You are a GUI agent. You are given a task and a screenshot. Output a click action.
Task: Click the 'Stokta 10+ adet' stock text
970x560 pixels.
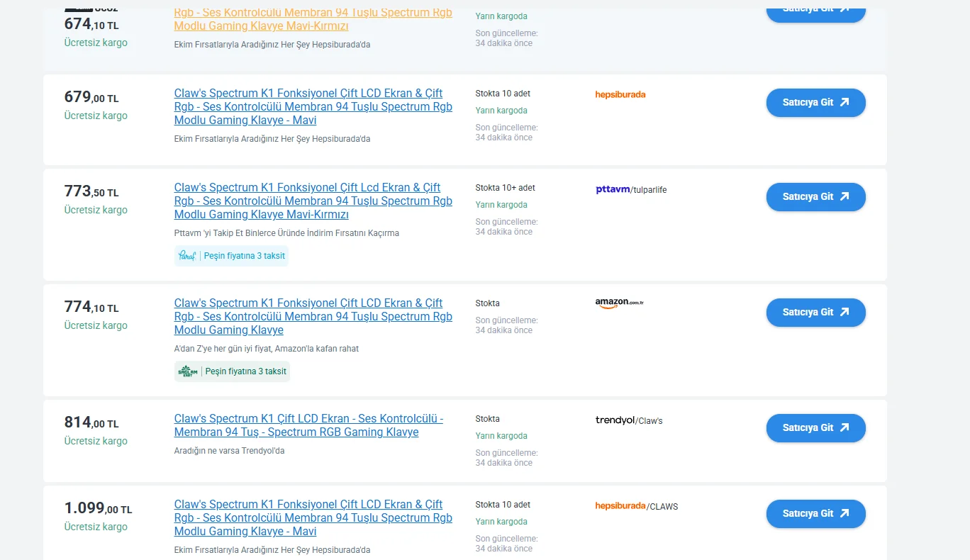[506, 188]
